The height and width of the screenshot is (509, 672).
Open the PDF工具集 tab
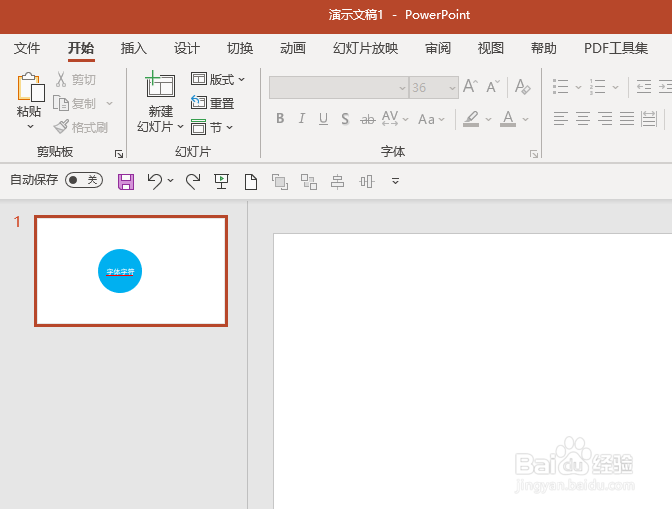pyautogui.click(x=616, y=48)
